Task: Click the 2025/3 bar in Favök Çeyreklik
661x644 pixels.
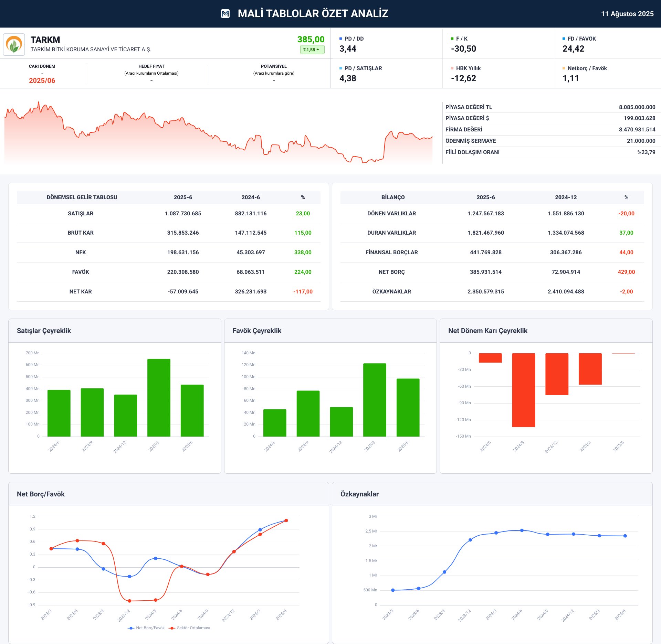Action: (375, 400)
